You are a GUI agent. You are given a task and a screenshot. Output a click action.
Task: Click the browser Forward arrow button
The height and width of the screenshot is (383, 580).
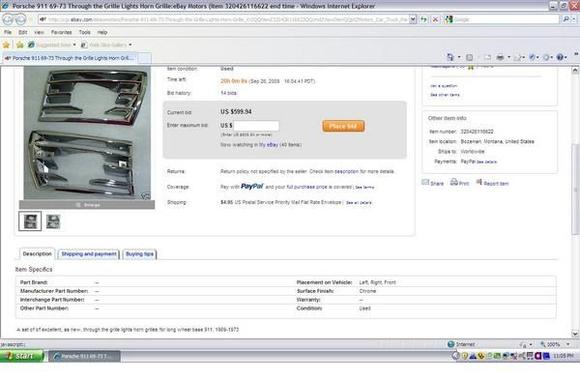[20, 19]
